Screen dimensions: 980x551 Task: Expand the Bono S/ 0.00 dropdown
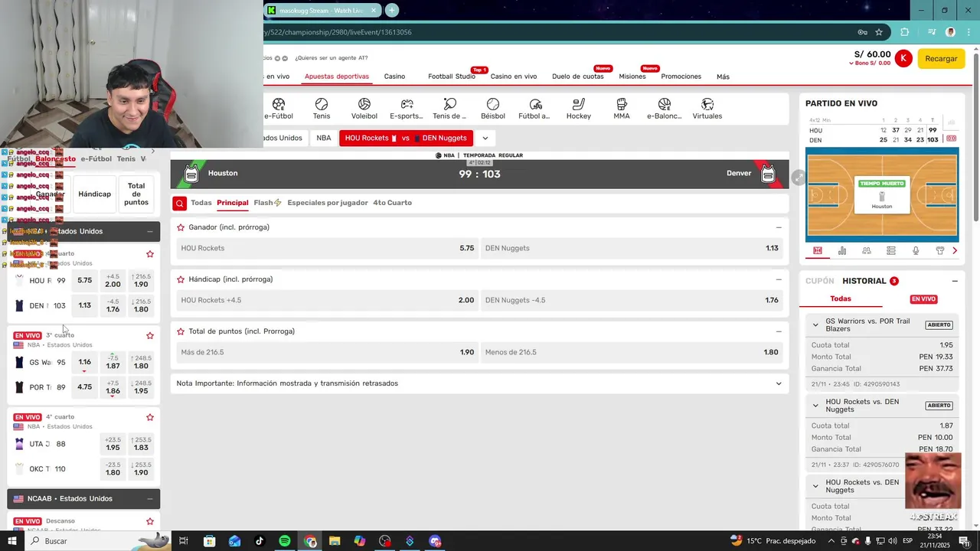point(870,64)
